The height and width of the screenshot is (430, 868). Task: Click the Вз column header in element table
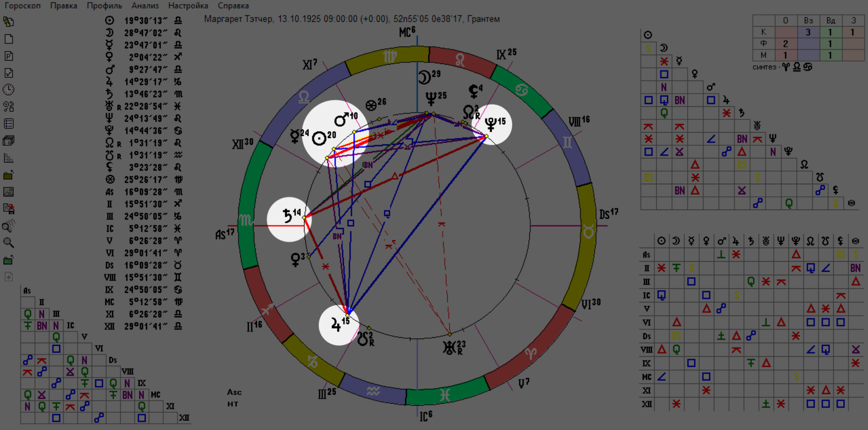[x=808, y=20]
